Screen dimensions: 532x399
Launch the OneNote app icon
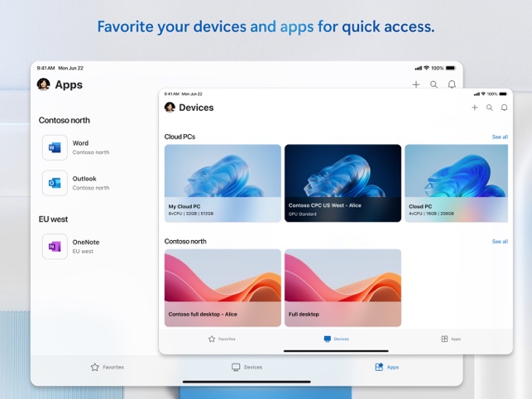(55, 247)
